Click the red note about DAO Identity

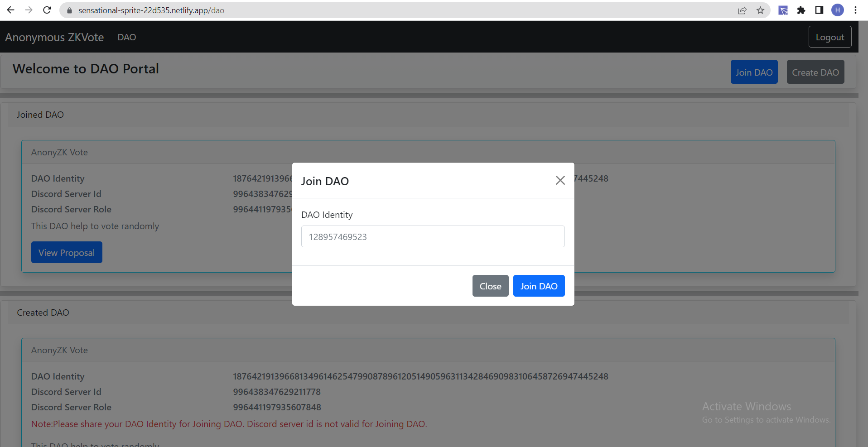point(229,424)
